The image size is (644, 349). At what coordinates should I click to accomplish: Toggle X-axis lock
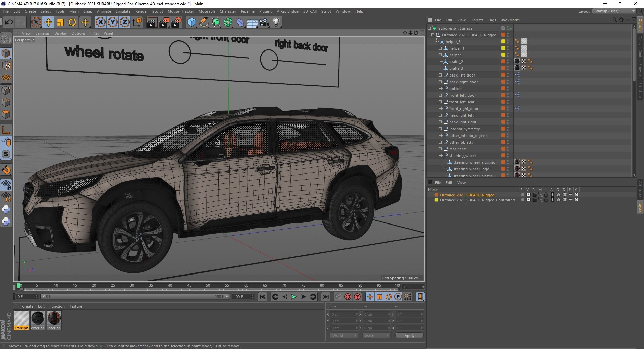click(100, 22)
